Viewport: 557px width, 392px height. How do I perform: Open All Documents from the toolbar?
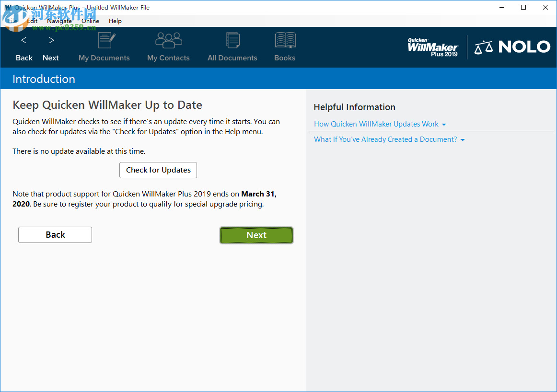coord(232,47)
